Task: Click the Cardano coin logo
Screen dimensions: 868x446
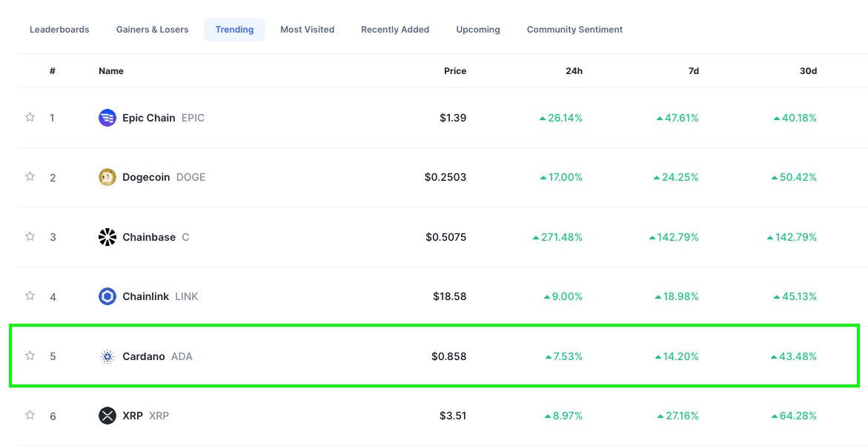Action: (107, 356)
